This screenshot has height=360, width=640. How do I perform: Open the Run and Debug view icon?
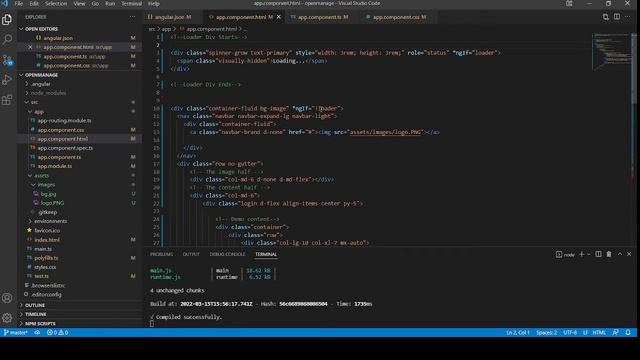tap(7, 80)
